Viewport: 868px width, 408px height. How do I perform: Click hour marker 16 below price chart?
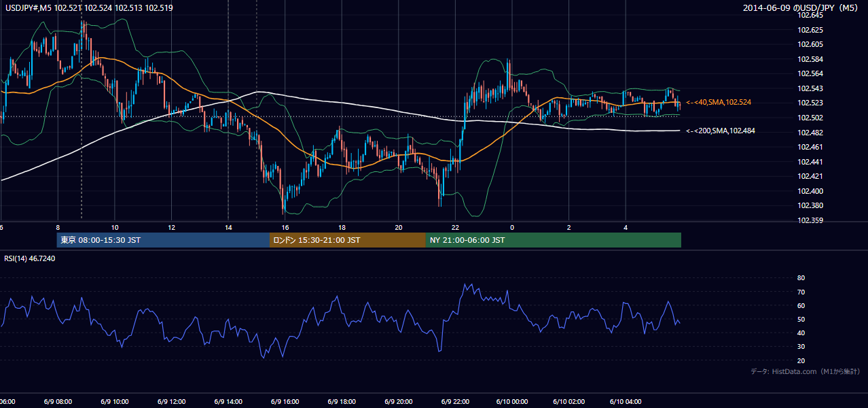click(x=285, y=227)
